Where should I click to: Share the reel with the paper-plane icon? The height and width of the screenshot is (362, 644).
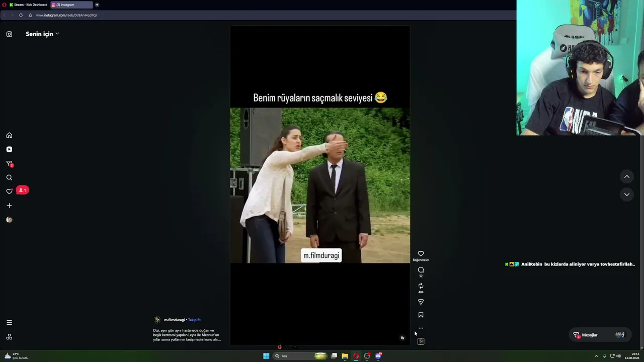pos(421,302)
